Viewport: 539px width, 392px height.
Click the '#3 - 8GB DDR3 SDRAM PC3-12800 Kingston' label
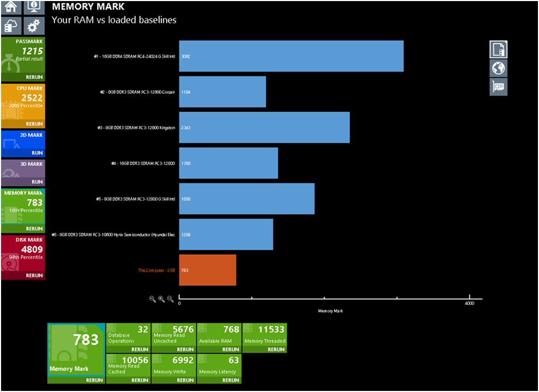coord(137,128)
